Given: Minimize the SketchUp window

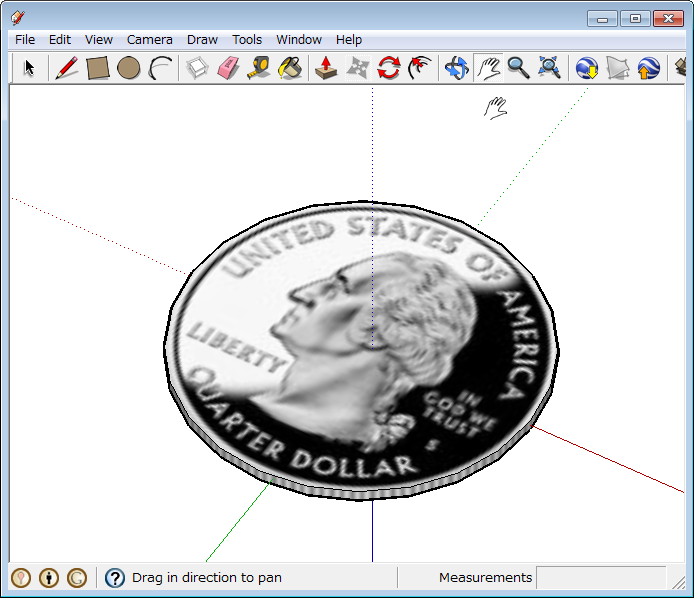Looking at the screenshot, I should pos(602,19).
